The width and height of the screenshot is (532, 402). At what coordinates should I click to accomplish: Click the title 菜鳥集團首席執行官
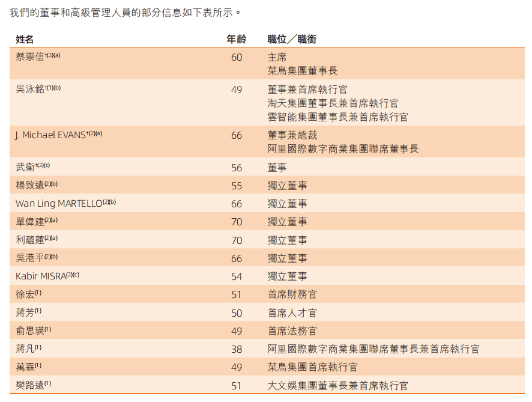pyautogui.click(x=312, y=367)
